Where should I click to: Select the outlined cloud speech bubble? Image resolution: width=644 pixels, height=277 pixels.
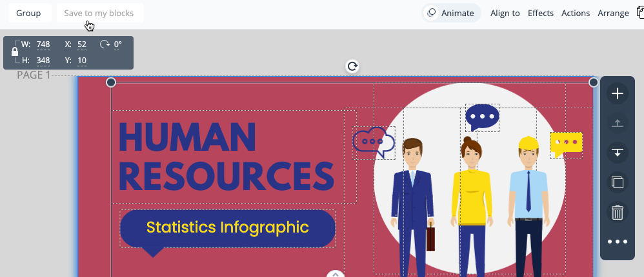click(374, 142)
